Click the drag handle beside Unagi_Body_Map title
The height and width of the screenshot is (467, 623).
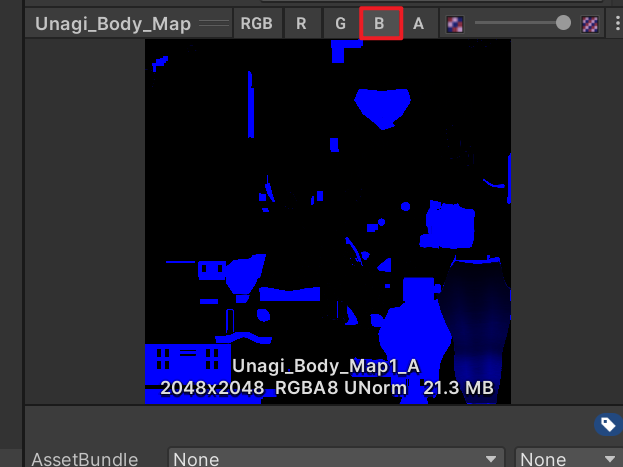click(211, 23)
